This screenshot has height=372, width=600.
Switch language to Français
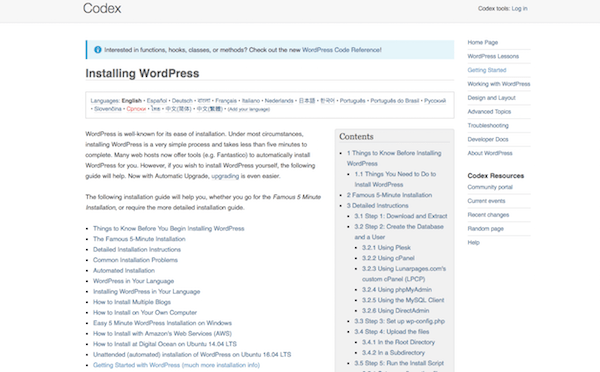coord(226,101)
